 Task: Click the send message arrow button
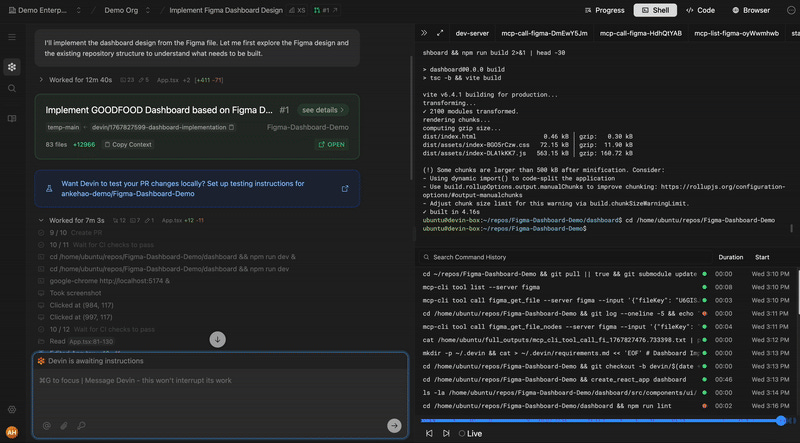tap(394, 425)
